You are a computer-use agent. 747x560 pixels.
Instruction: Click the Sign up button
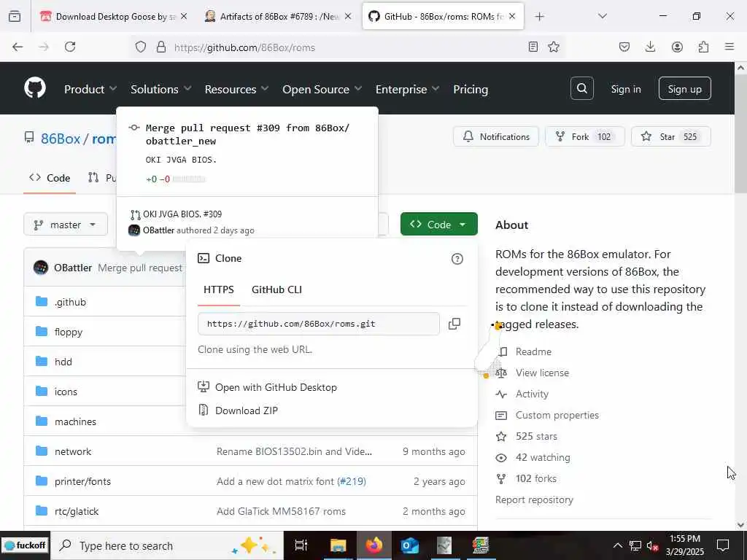pos(684,88)
